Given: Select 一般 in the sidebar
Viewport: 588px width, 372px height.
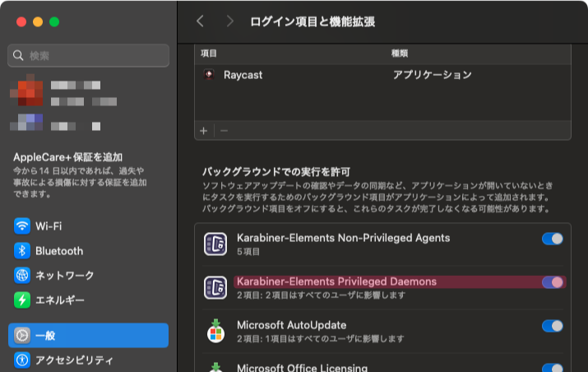Looking at the screenshot, I should tap(88, 335).
